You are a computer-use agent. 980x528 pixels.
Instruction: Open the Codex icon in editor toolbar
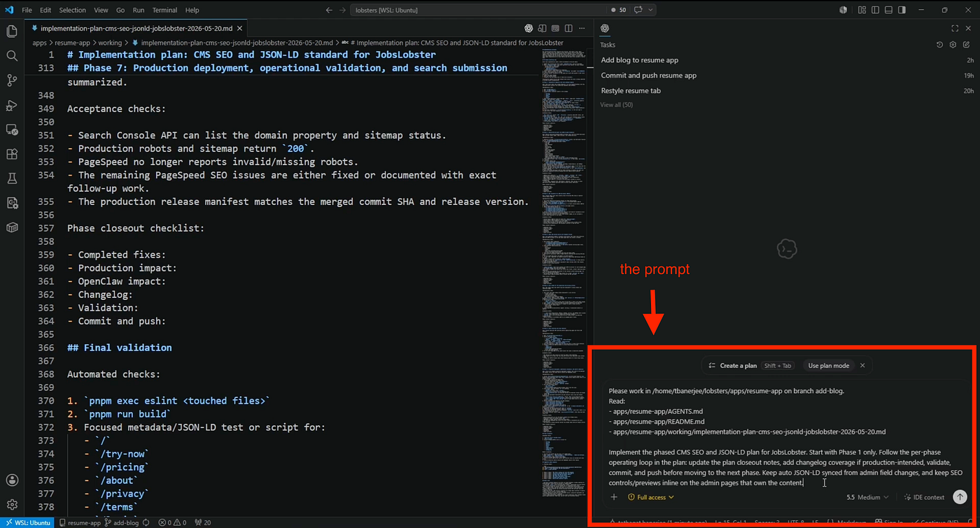point(528,29)
